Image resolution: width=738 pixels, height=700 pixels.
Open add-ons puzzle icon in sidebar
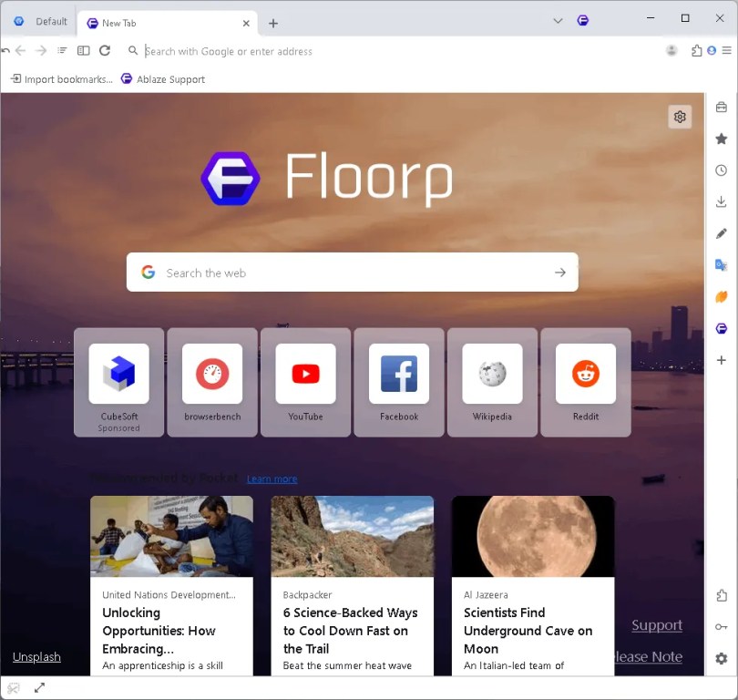721,595
